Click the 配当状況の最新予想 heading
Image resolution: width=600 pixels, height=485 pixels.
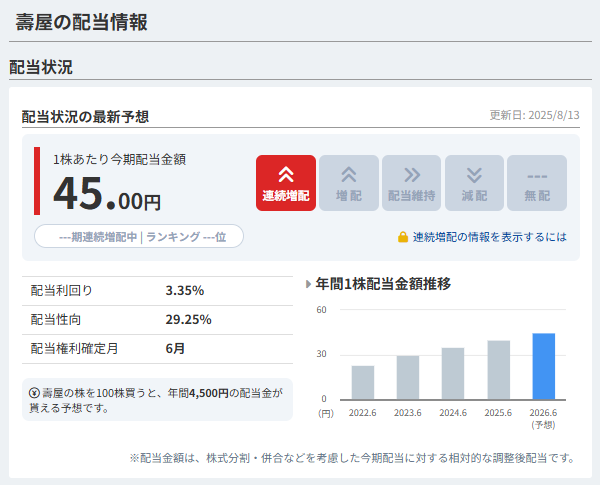click(85, 117)
